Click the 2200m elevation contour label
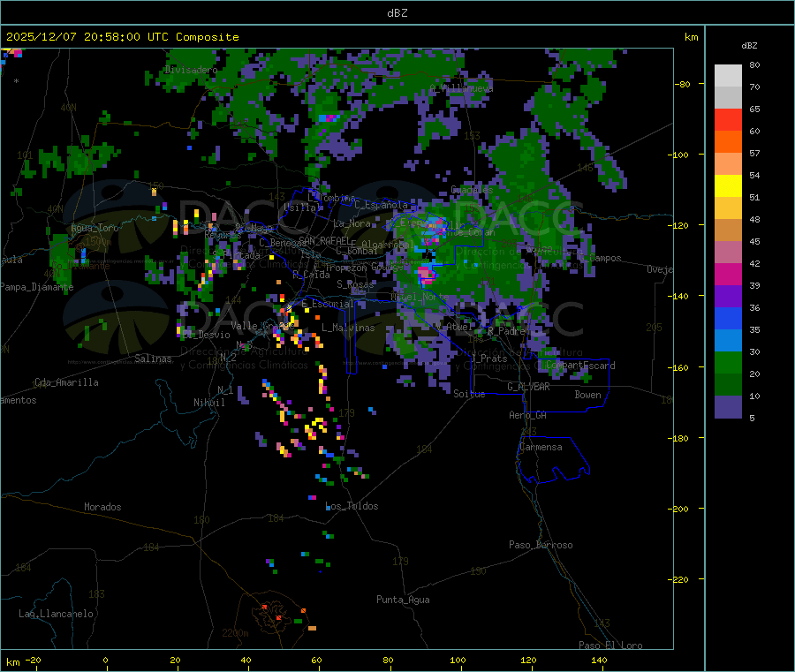The height and width of the screenshot is (672, 795). point(235,633)
